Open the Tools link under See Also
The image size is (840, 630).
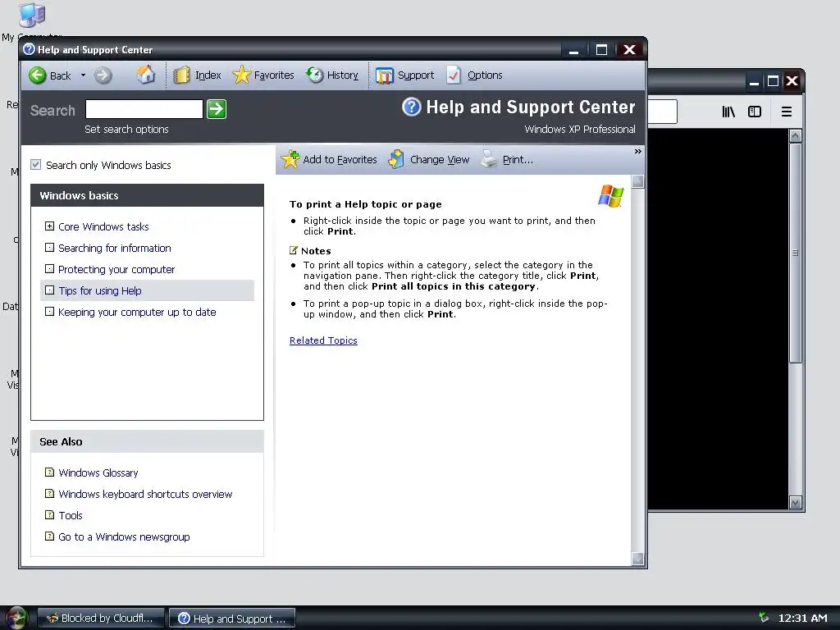coord(71,516)
